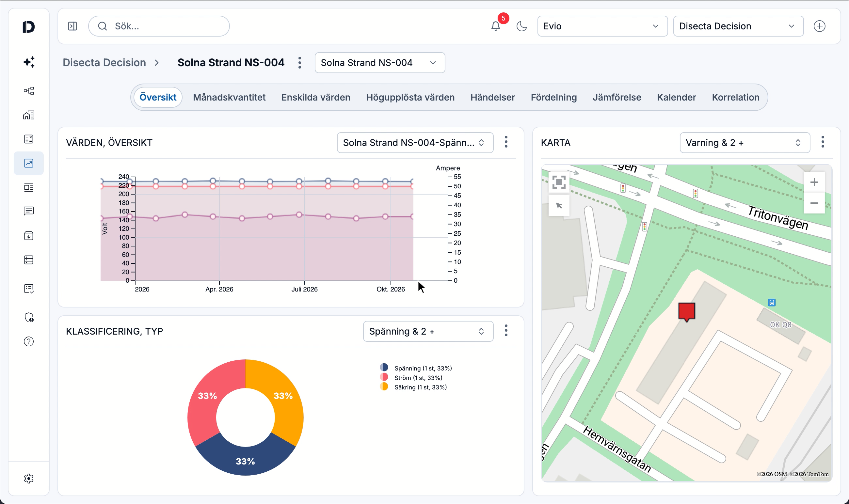Switch to the Korrelation tab
The width and height of the screenshot is (849, 504).
736,98
